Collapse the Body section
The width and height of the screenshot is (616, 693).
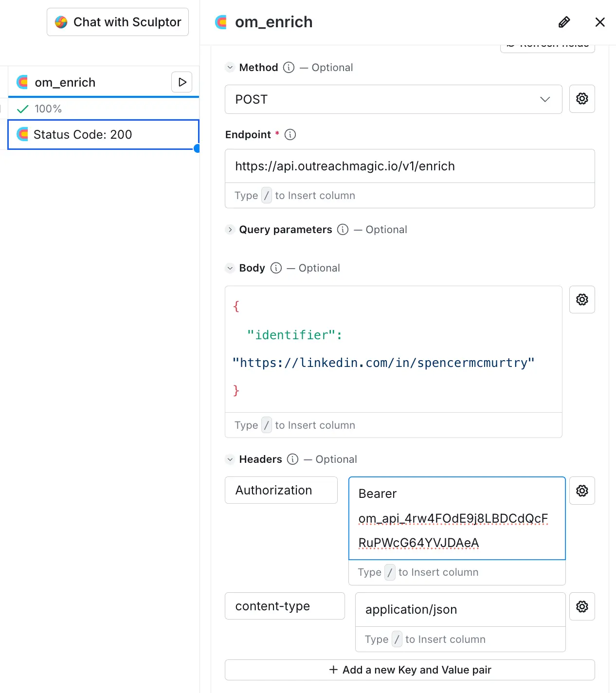point(230,268)
